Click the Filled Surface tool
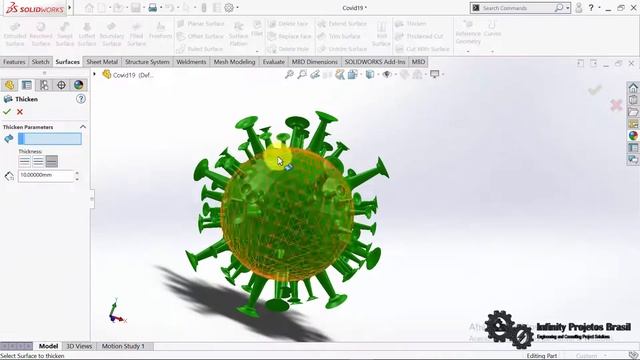Screen dimensions: 640x360 click(x=136, y=34)
